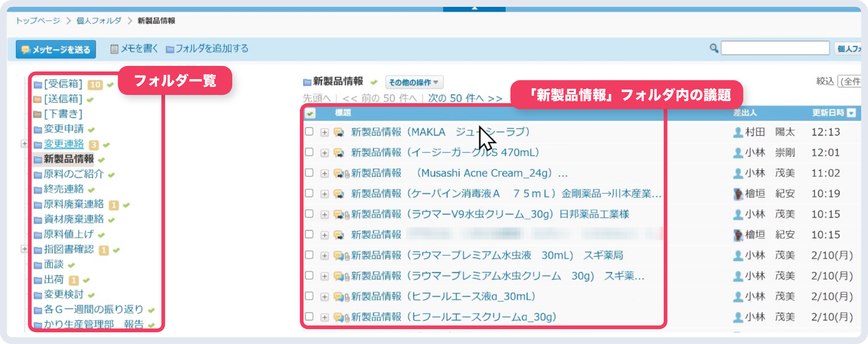Click green check beside 新製品情報 heading
The height and width of the screenshot is (344, 868).
374,82
